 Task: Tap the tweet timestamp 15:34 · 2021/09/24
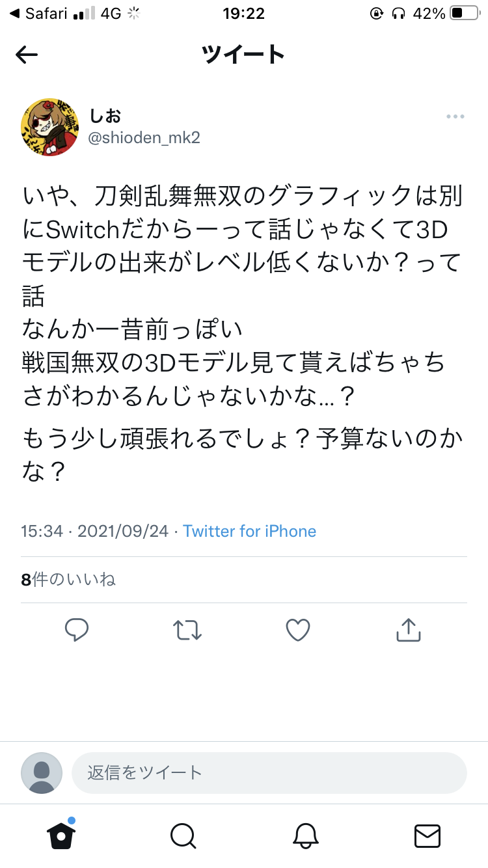coord(94,531)
